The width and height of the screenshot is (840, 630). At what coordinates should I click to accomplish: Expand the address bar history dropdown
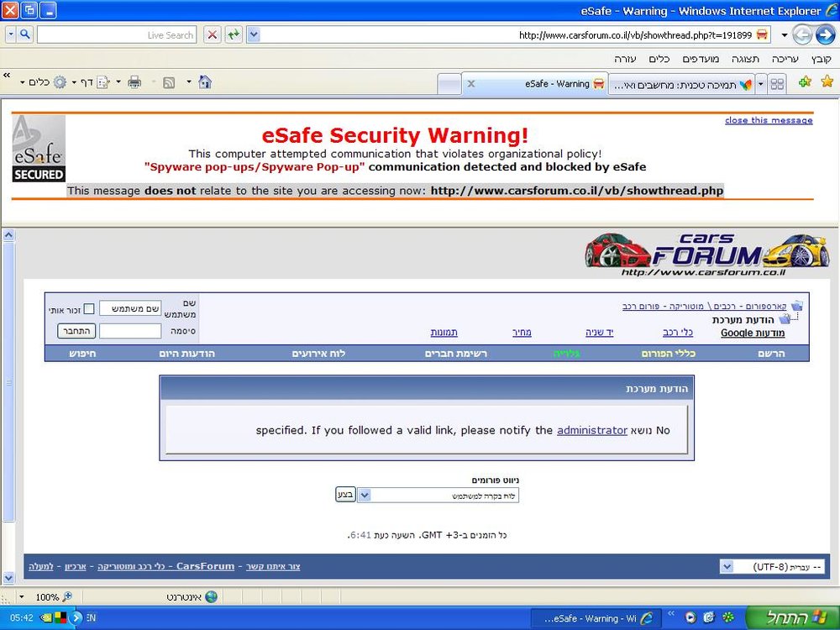pos(254,35)
